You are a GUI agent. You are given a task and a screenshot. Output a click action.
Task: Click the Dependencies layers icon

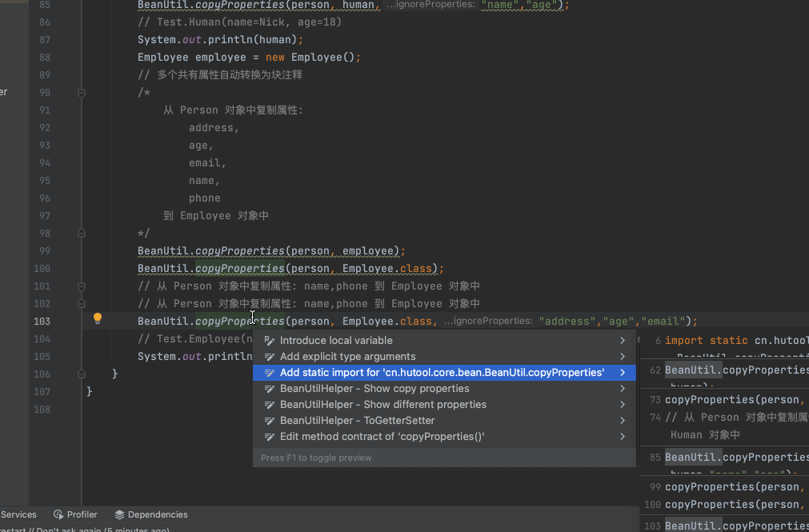[120, 514]
